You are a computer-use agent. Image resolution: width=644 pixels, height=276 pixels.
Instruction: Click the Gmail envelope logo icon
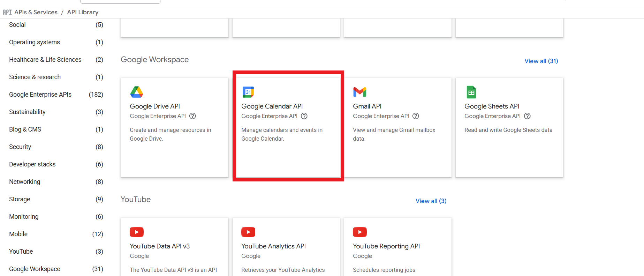point(360,92)
